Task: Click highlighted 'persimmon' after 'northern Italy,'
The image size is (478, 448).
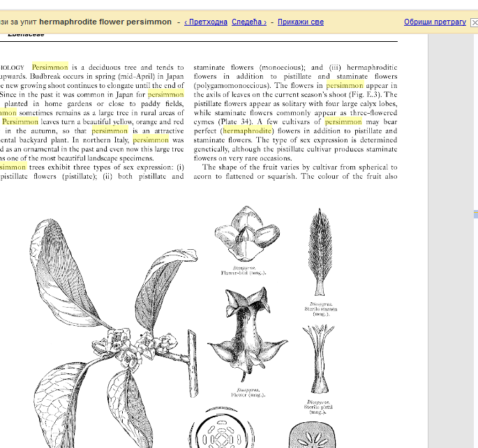Action: (x=151, y=140)
